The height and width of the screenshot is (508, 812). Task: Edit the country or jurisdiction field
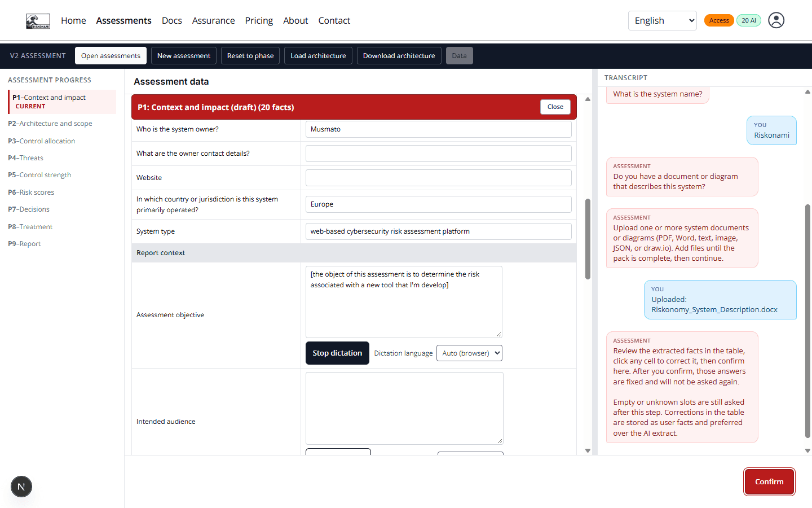point(439,204)
